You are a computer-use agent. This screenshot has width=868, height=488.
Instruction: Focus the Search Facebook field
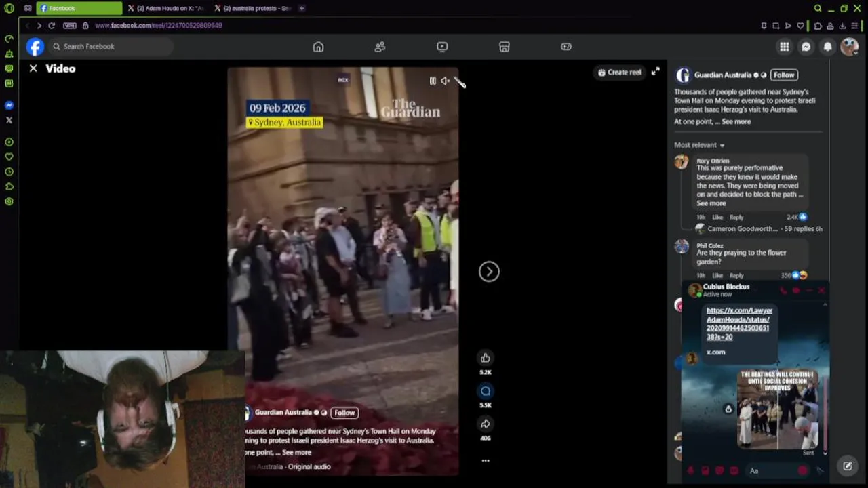click(112, 47)
